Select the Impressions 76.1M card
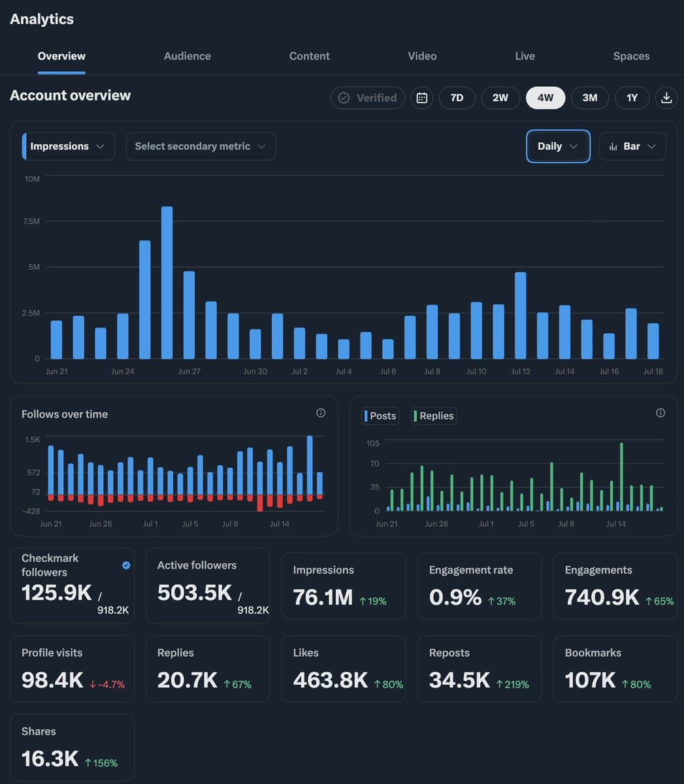 coord(344,586)
